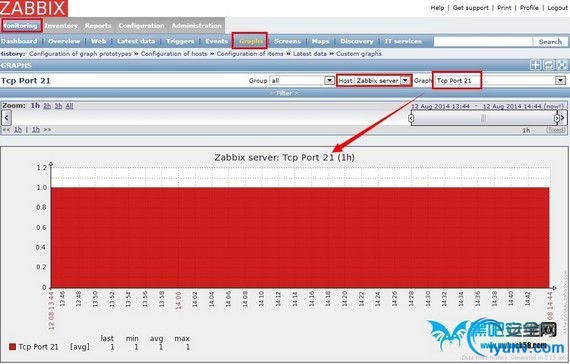Click the Tcp Port 21 page heading

tap(25, 81)
